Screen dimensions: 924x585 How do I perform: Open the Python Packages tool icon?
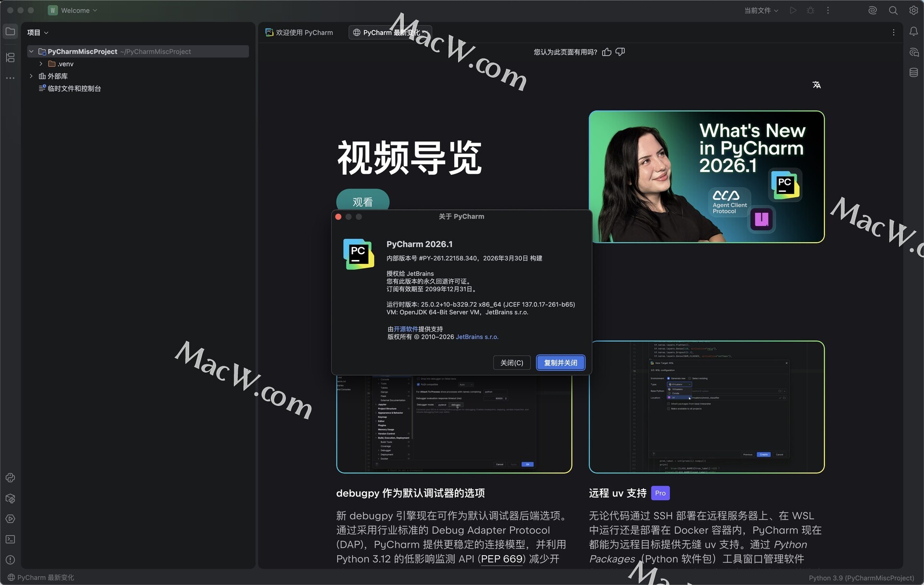(10, 498)
